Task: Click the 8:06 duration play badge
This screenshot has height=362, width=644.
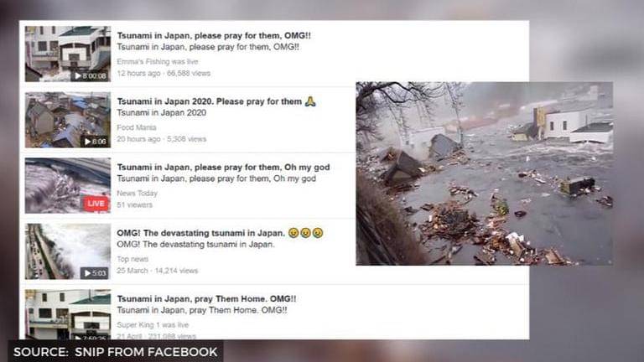Action: [95, 141]
